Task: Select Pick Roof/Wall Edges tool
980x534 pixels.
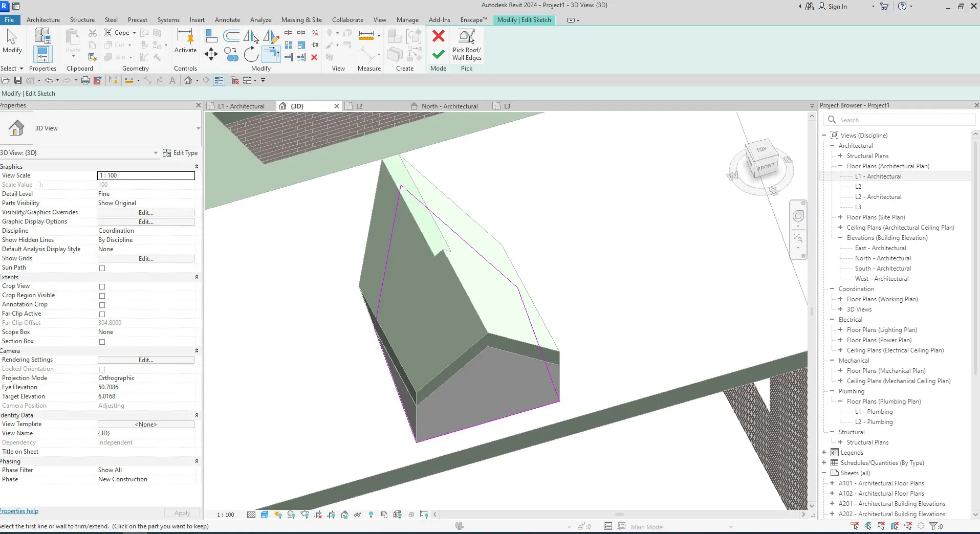Action: [x=466, y=44]
